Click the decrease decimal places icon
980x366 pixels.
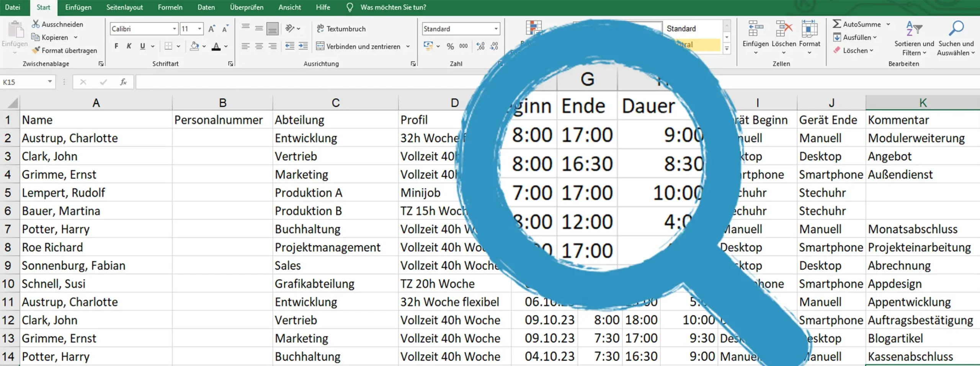click(x=494, y=46)
